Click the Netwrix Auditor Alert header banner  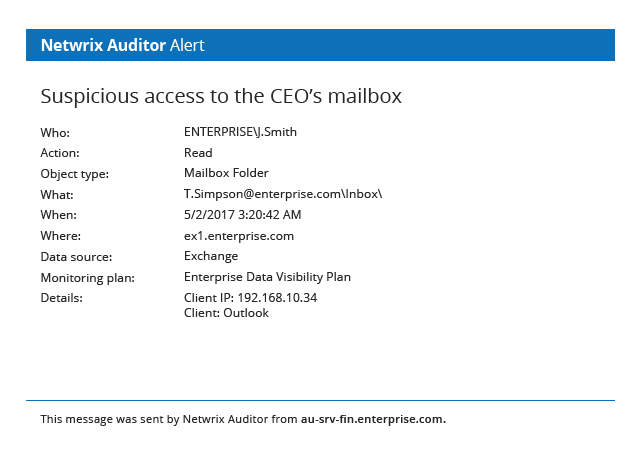coord(320,45)
